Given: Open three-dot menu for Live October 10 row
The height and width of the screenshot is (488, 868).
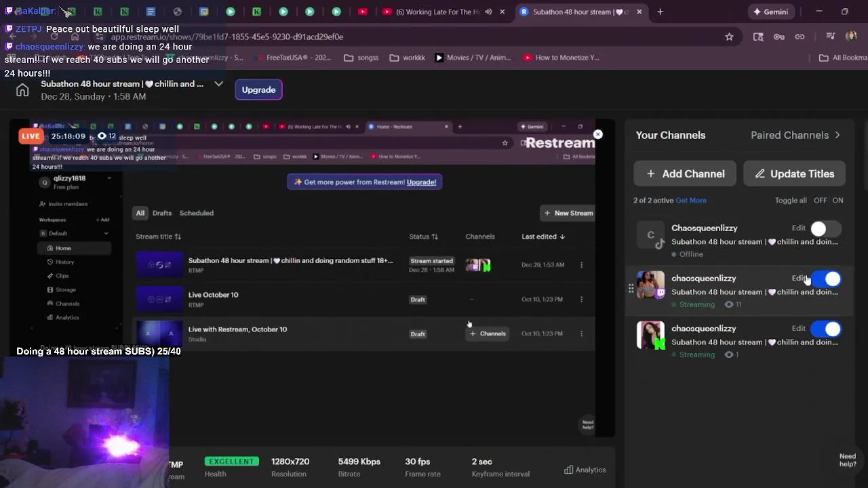Looking at the screenshot, I should (x=581, y=299).
